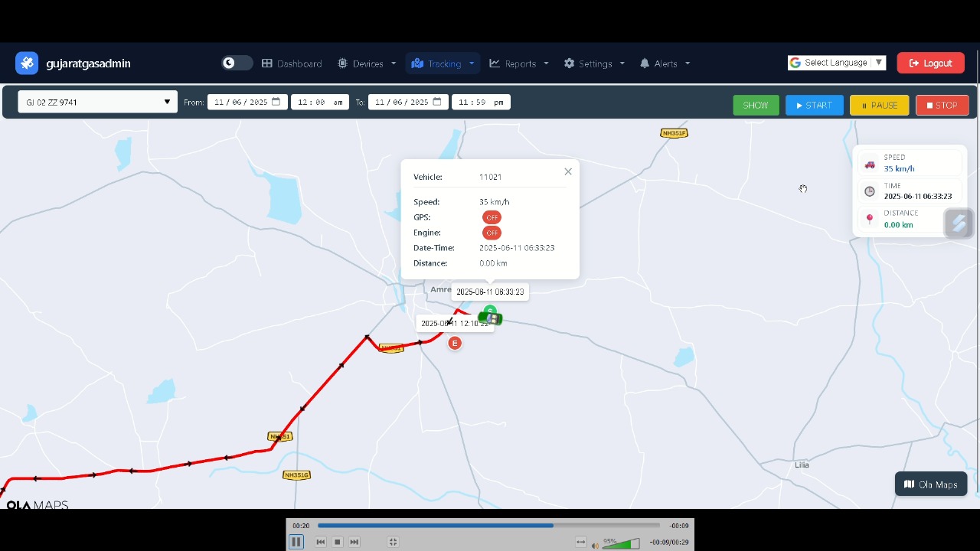Click the Settings gear icon

567,64
